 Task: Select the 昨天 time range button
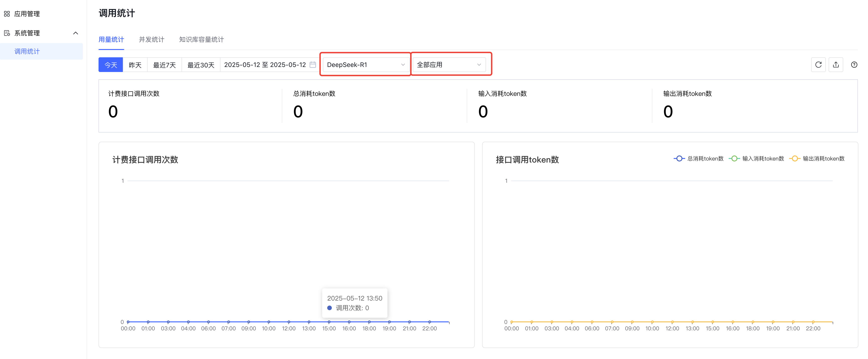point(135,65)
